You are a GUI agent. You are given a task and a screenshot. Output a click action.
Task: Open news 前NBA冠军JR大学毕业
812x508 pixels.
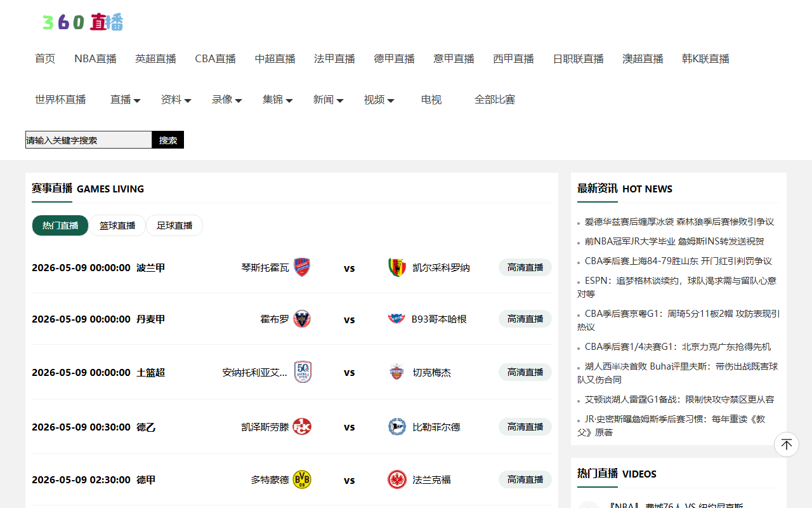(674, 241)
